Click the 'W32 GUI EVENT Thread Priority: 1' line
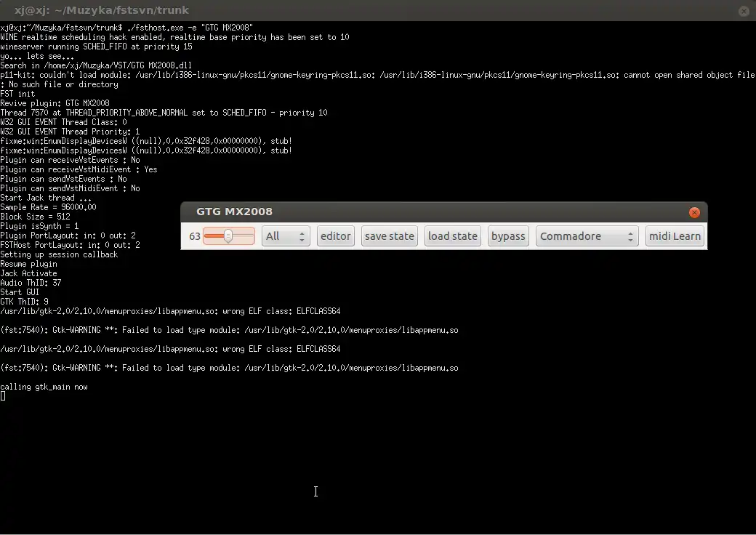This screenshot has width=756, height=535. tap(70, 132)
